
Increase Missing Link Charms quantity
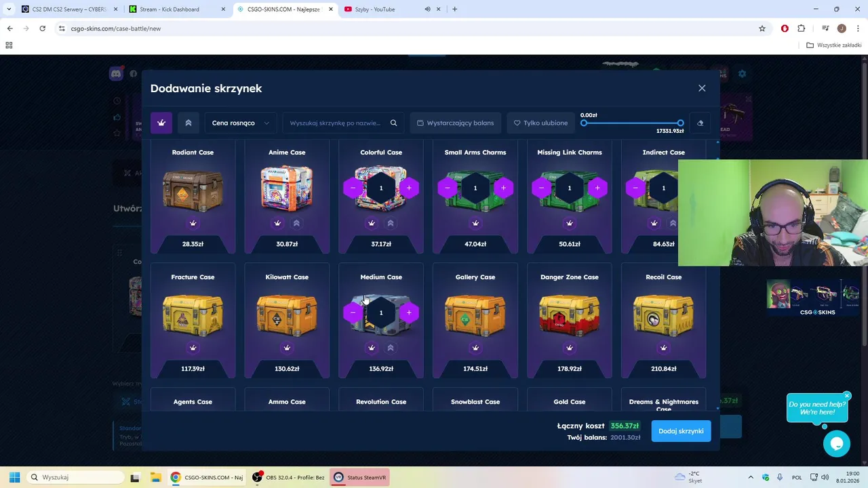click(x=597, y=188)
